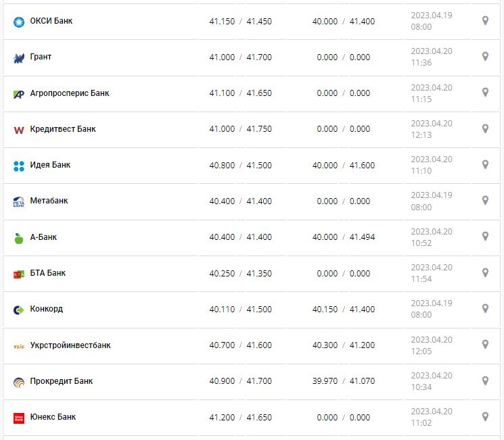Open the Конкорд location pin
504x440 pixels.
[485, 309]
